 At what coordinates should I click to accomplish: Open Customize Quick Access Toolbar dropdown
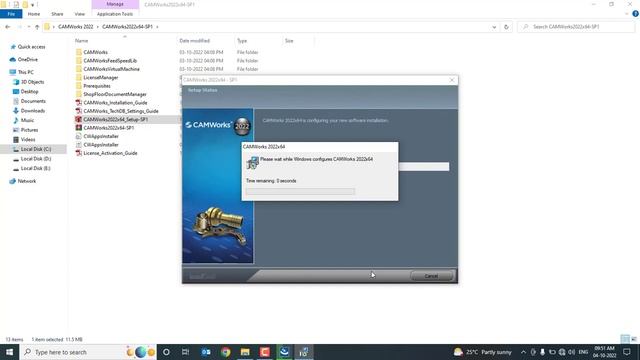[x=33, y=5]
